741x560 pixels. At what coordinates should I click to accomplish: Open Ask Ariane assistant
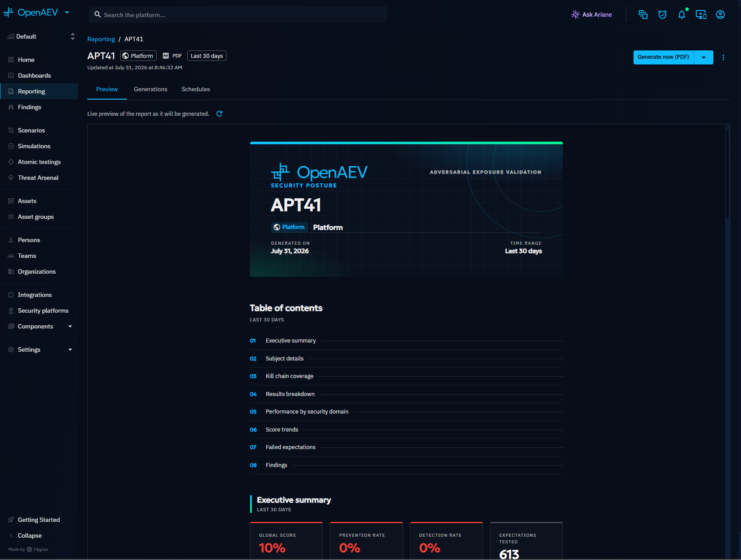[591, 14]
